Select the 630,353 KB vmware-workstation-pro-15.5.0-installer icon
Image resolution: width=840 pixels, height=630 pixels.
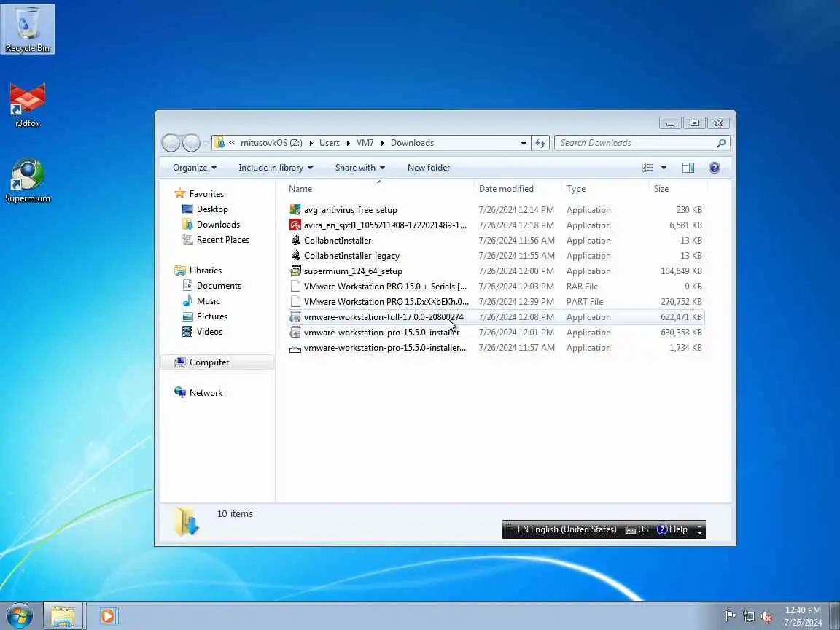295,332
